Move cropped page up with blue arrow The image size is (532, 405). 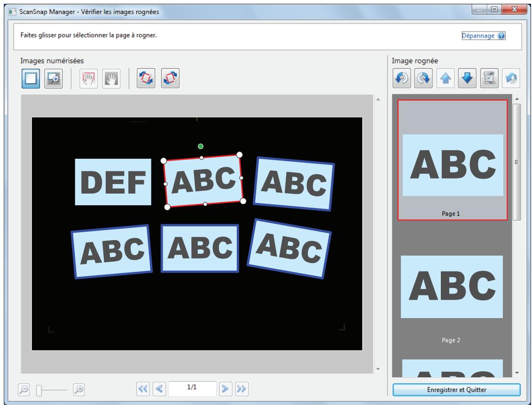[446, 78]
